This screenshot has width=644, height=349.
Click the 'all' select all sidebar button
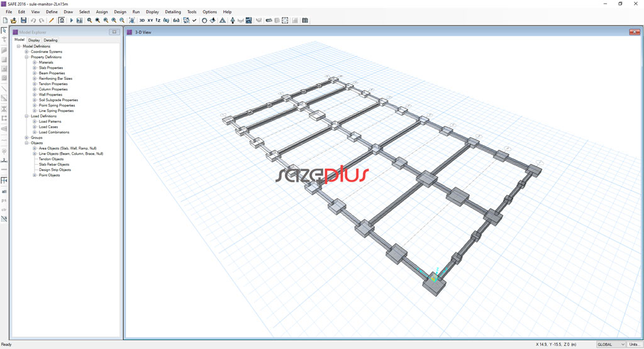point(4,191)
